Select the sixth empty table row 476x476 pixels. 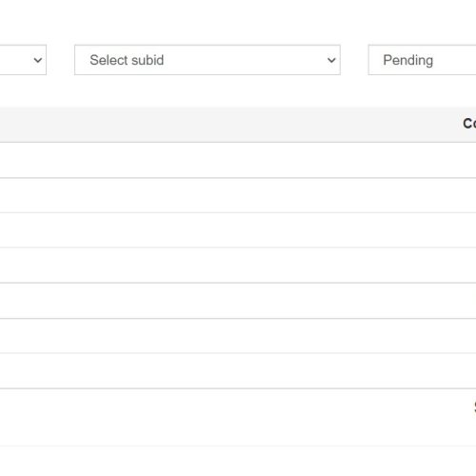238,336
